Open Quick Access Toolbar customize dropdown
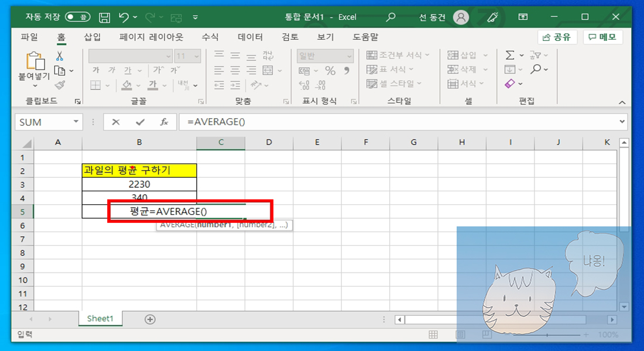Image resolution: width=644 pixels, height=351 pixels. click(195, 17)
